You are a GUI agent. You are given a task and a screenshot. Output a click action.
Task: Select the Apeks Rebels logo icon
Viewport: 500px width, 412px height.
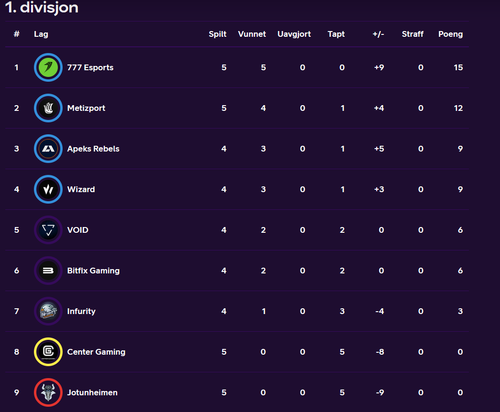coord(48,149)
